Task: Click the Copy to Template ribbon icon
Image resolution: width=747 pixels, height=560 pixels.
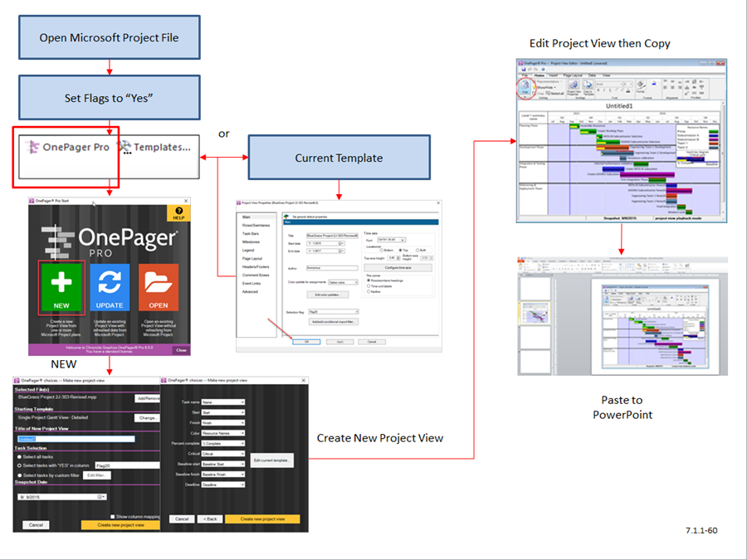Action: click(x=588, y=85)
